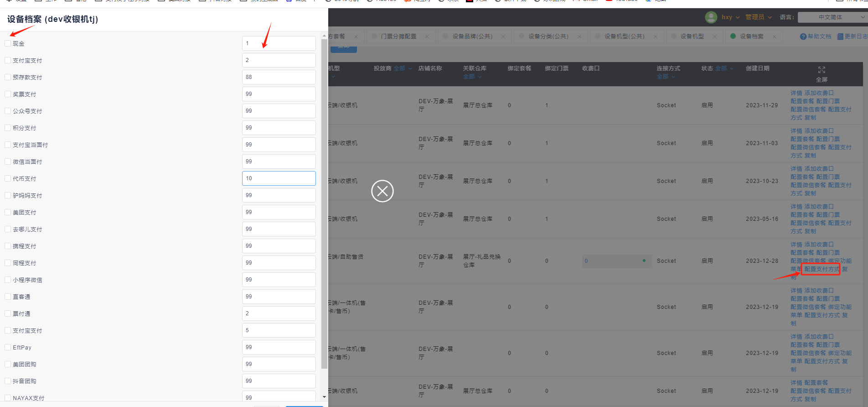Image resolution: width=868 pixels, height=407 pixels.
Task: Tick the 现金 checkbox
Action: click(8, 43)
